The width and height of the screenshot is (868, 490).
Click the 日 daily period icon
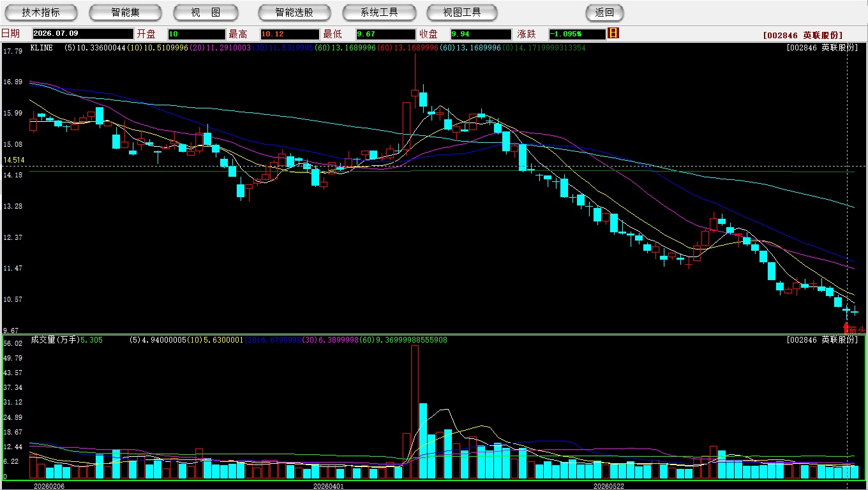(x=613, y=33)
